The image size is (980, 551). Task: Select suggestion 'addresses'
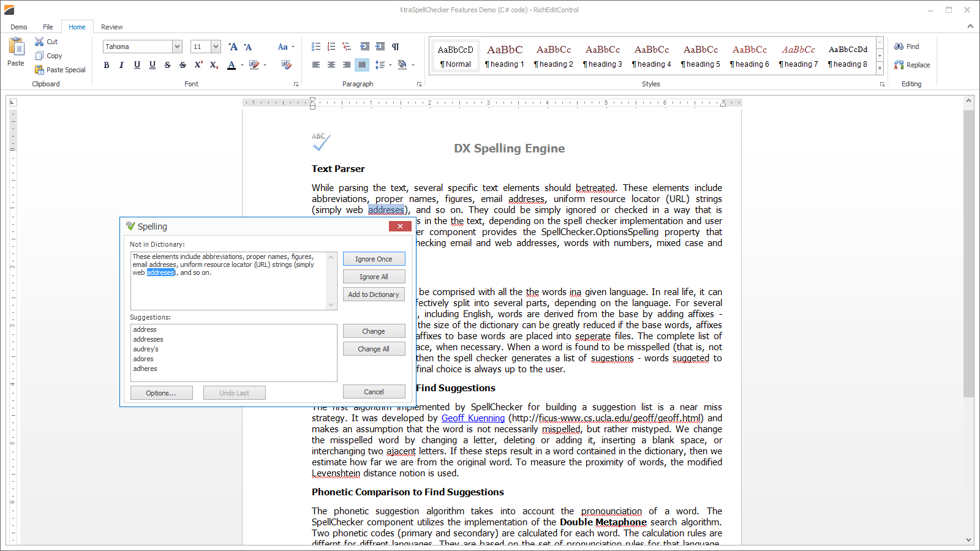click(x=148, y=339)
